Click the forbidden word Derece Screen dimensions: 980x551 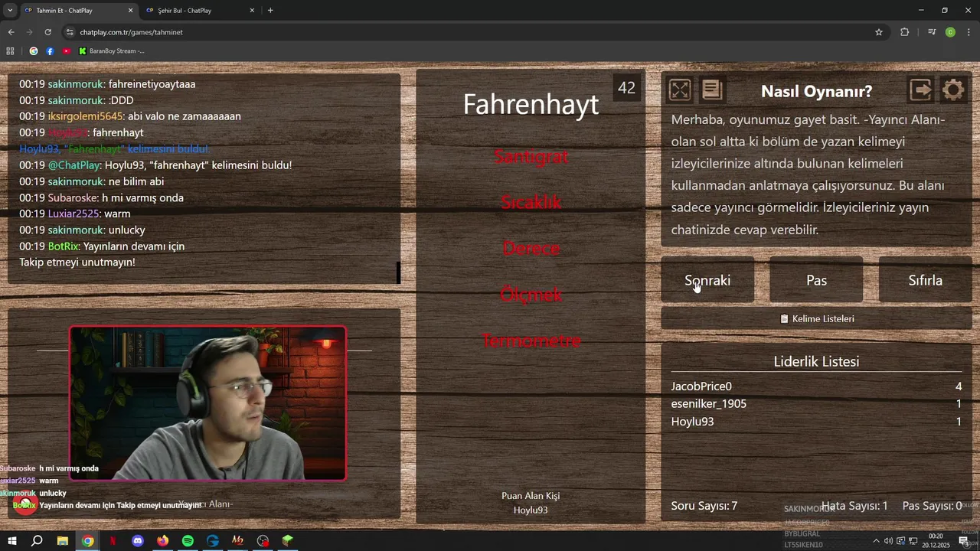click(531, 248)
